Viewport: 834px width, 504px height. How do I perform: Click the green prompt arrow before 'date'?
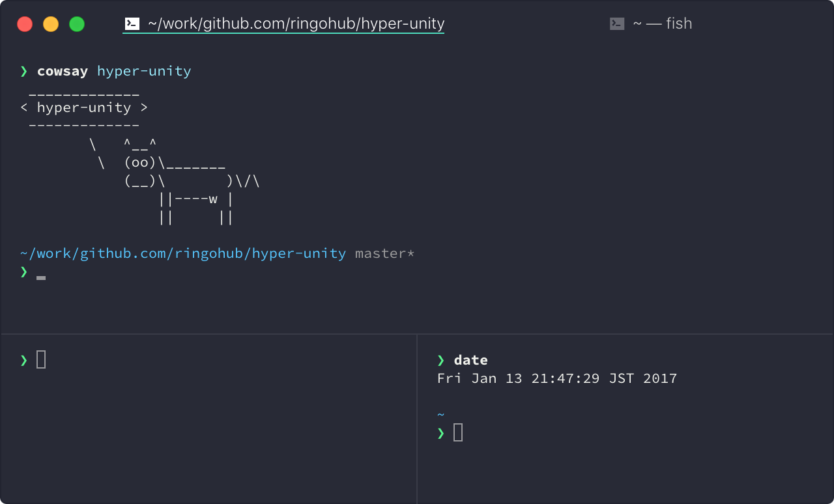click(441, 360)
